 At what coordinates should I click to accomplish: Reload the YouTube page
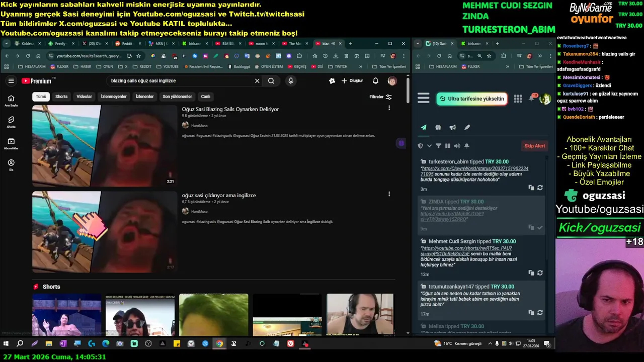coord(28,56)
